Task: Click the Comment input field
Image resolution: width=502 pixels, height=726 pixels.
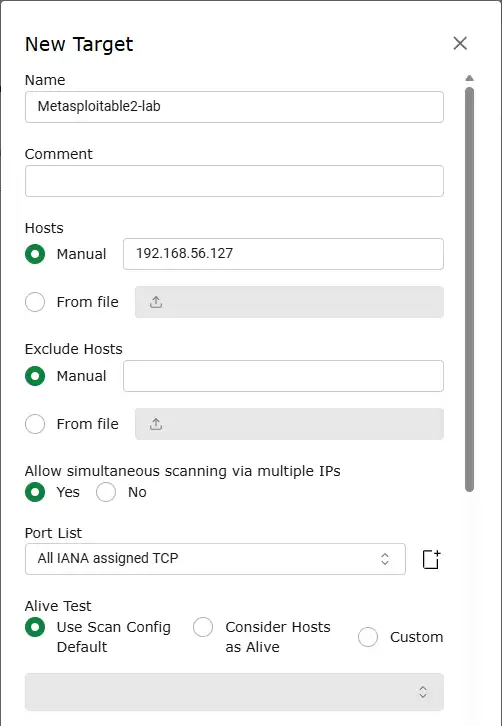Action: click(234, 181)
